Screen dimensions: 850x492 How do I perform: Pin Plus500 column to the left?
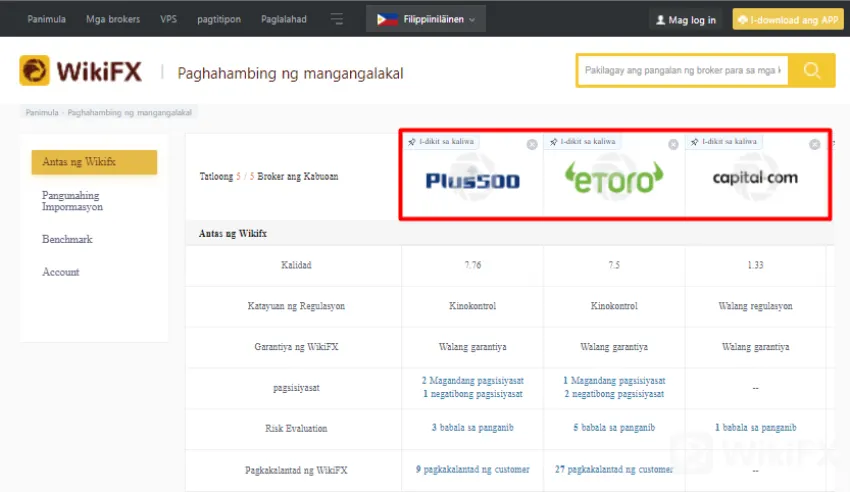click(441, 141)
